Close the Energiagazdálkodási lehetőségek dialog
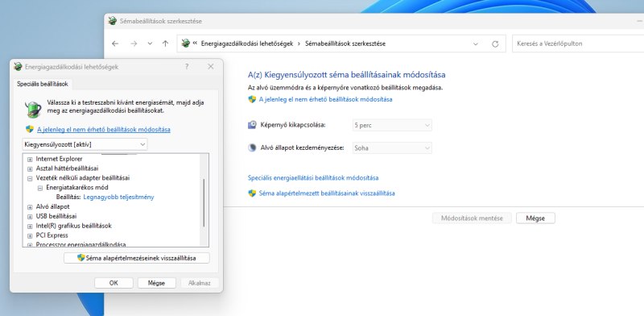Image resolution: width=644 pixels, height=316 pixels. pos(211,67)
